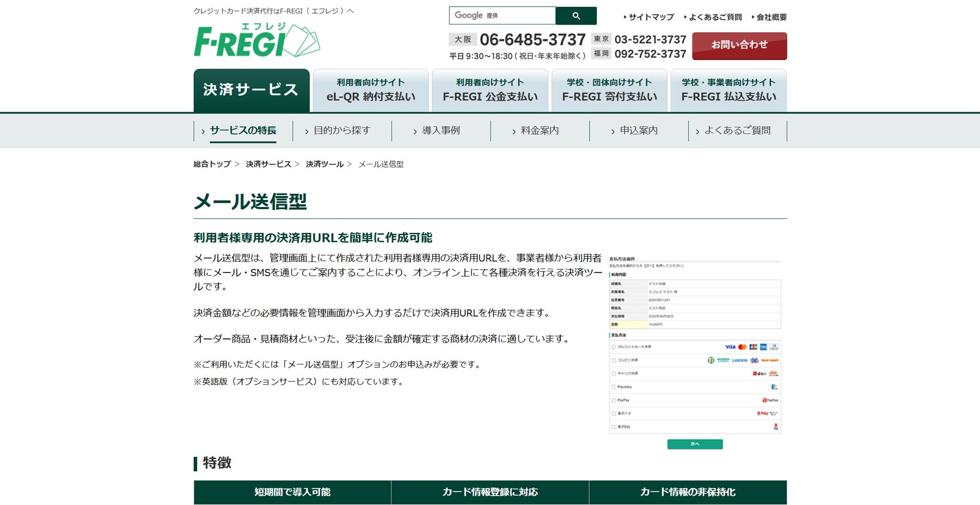The width and height of the screenshot is (980, 505).
Task: Click the Tokyo phone number 03-5221-3737
Action: click(x=650, y=40)
